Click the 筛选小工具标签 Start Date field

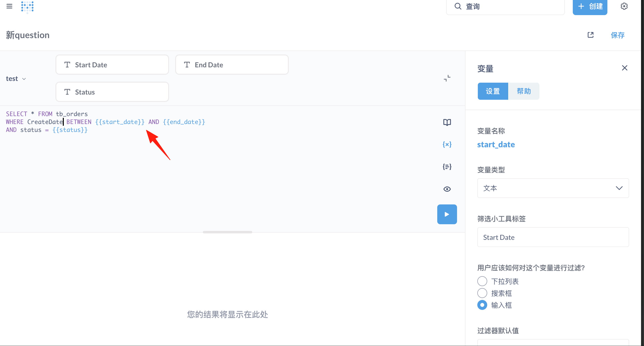pyautogui.click(x=553, y=237)
